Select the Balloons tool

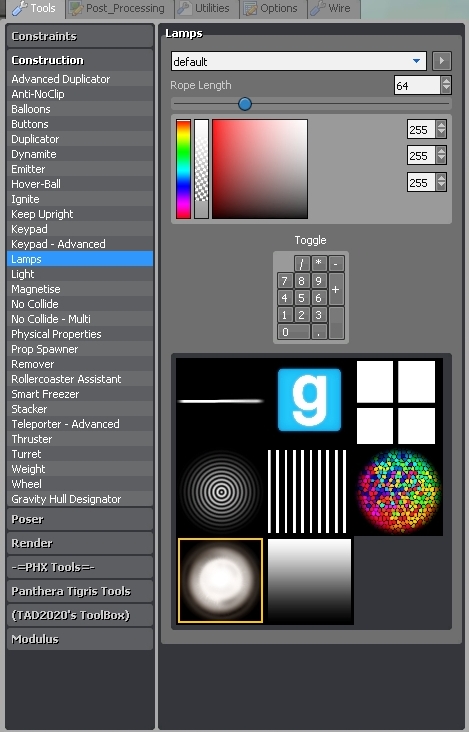pyautogui.click(x=80, y=109)
